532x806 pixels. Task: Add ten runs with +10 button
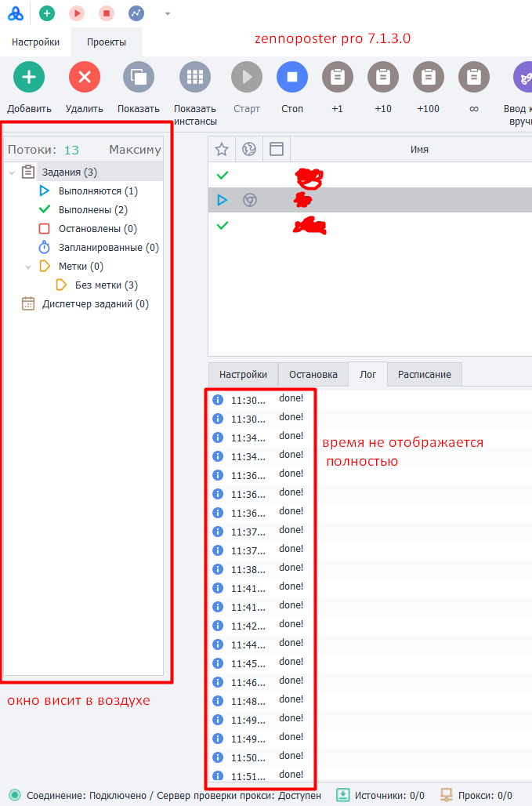383,77
